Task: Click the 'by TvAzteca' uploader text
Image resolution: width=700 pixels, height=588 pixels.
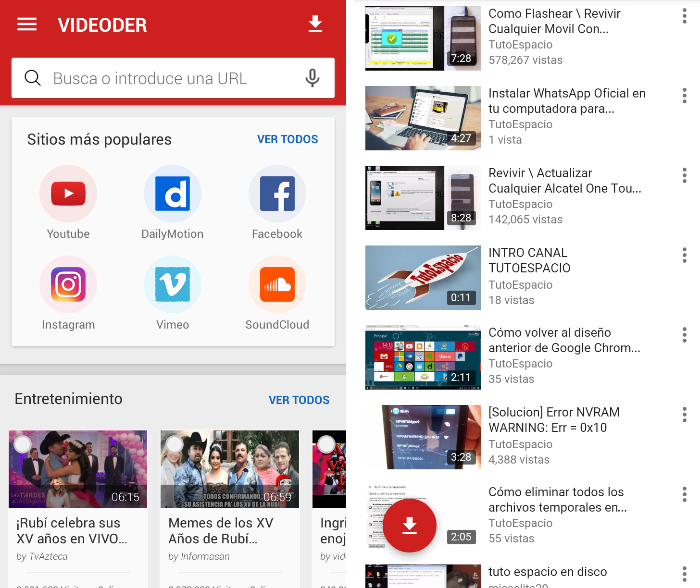Action: click(42, 556)
